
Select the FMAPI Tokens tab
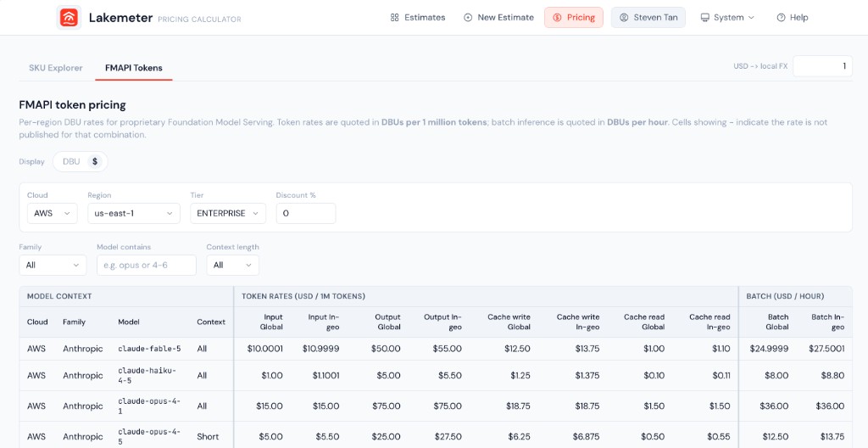(x=133, y=68)
